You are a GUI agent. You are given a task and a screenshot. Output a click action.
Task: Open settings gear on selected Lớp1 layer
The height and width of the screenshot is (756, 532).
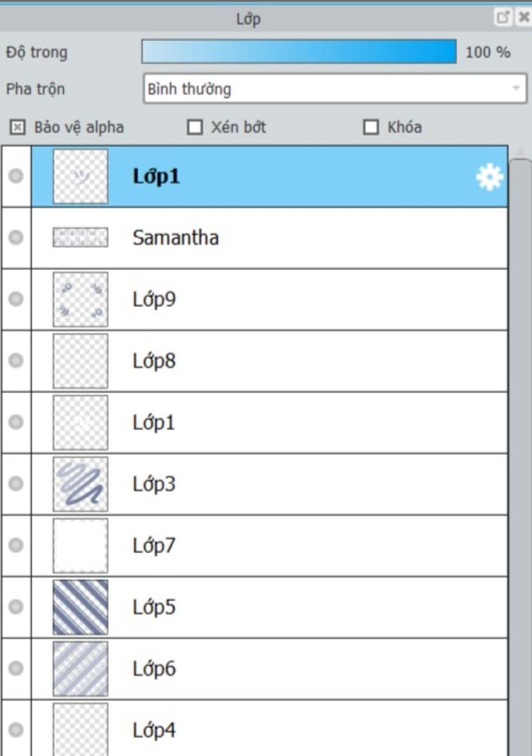point(489,177)
